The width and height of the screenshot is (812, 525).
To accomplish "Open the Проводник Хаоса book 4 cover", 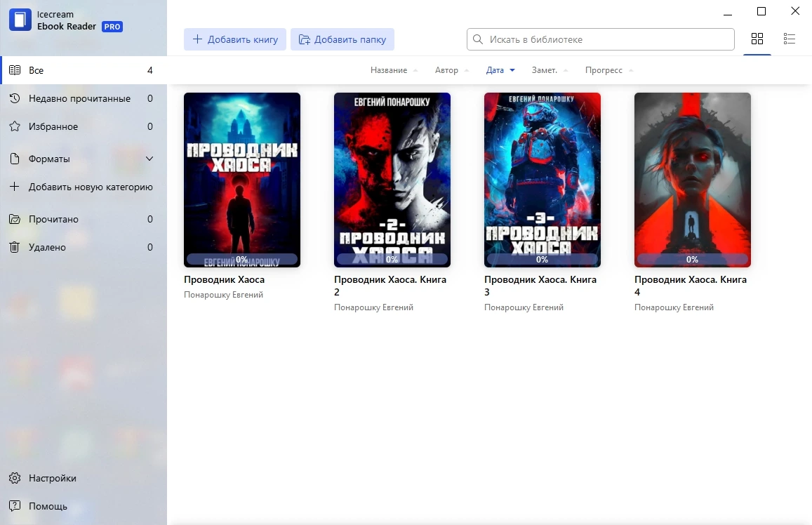I will pos(693,180).
